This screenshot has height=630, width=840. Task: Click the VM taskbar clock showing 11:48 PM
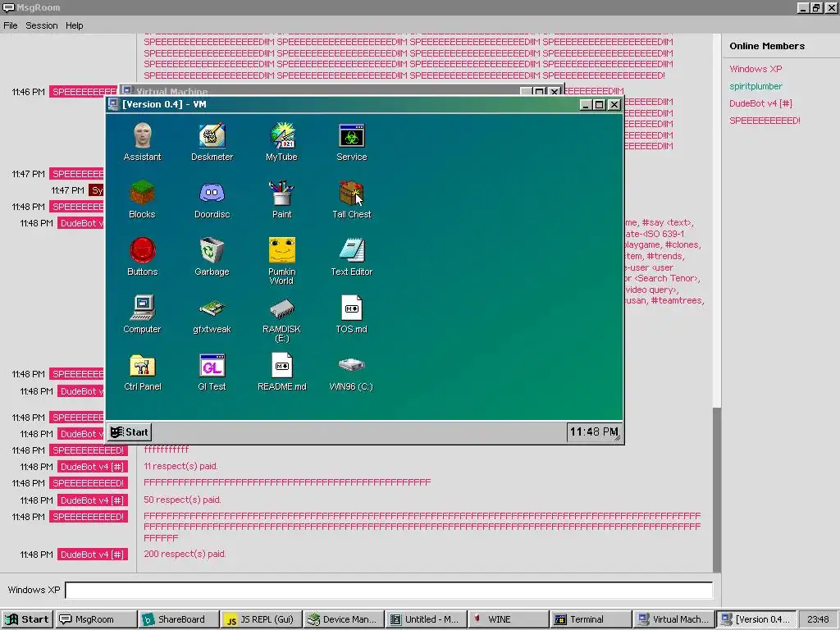coord(594,431)
